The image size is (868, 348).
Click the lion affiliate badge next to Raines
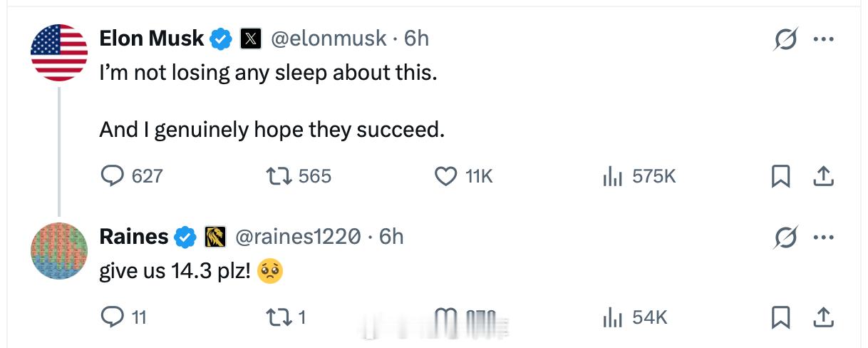point(215,237)
